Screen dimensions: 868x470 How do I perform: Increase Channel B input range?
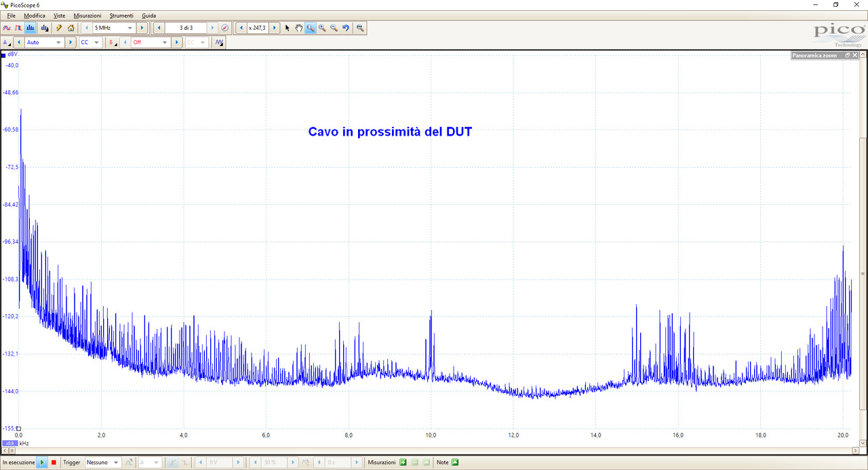(177, 42)
